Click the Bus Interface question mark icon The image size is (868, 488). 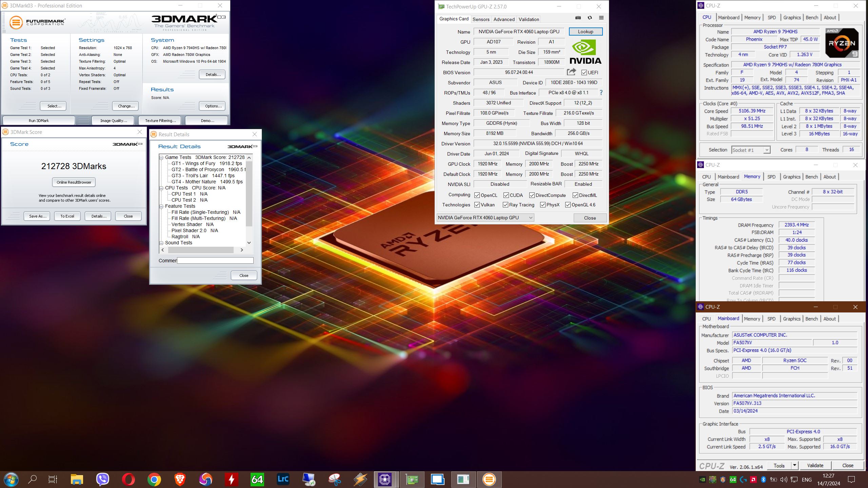(601, 93)
